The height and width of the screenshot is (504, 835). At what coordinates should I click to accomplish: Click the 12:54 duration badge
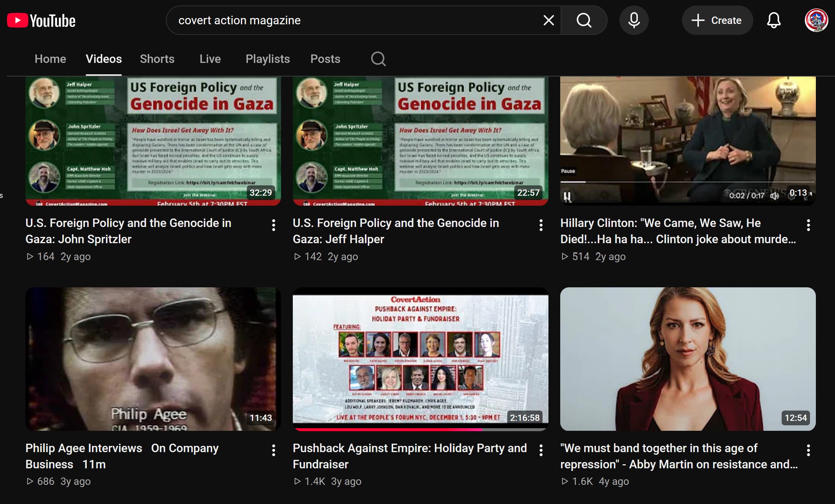[x=796, y=418]
